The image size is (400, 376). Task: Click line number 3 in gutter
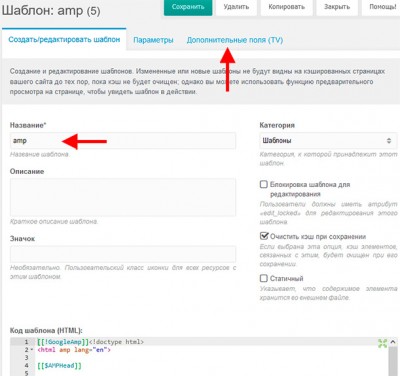pyautogui.click(x=26, y=358)
